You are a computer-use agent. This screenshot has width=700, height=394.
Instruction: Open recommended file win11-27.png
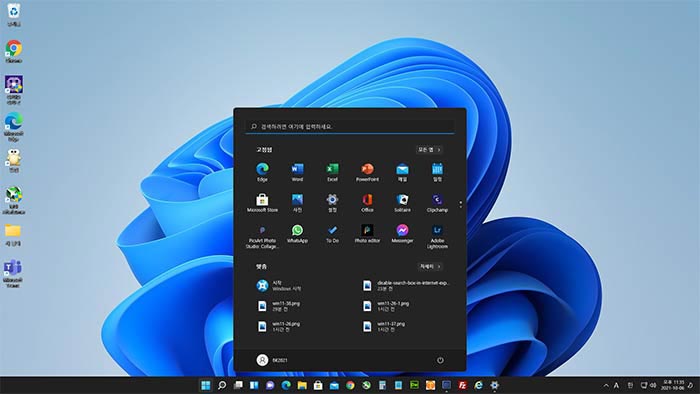[384, 327]
